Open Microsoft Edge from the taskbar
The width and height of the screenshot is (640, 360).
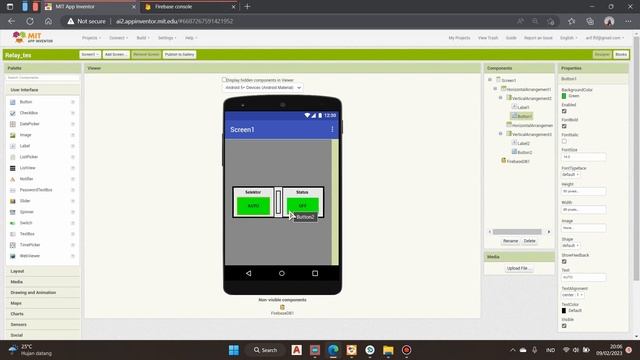click(x=333, y=350)
